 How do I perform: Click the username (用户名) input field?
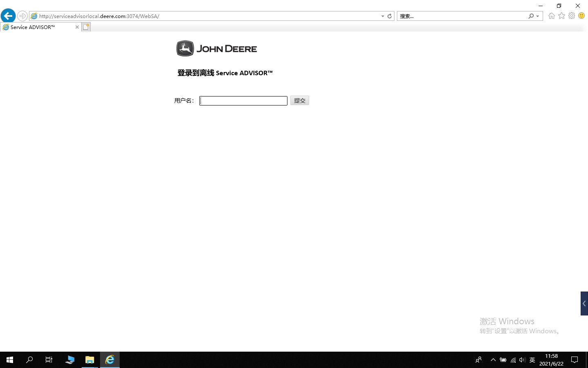[x=243, y=101]
